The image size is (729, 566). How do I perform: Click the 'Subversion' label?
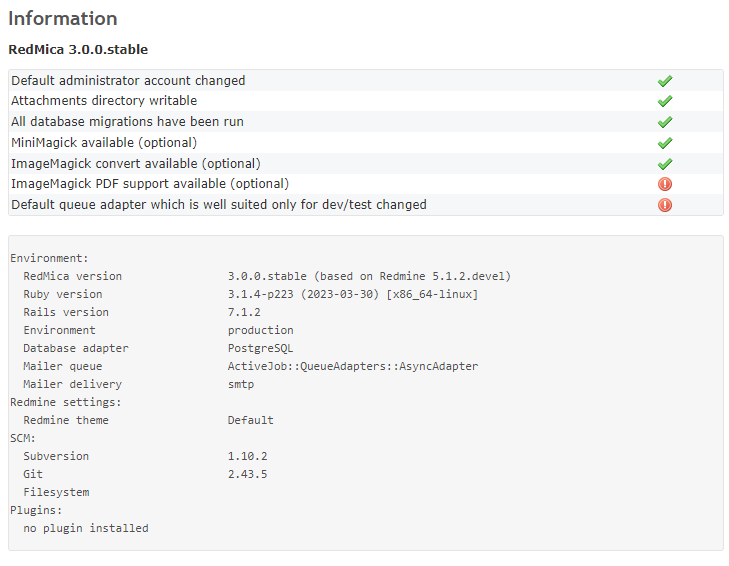(56, 456)
